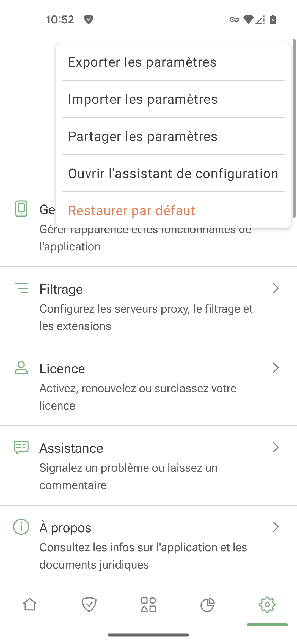The width and height of the screenshot is (297, 644).
Task: Expand the Filtrage section chevron
Action: coord(276,288)
